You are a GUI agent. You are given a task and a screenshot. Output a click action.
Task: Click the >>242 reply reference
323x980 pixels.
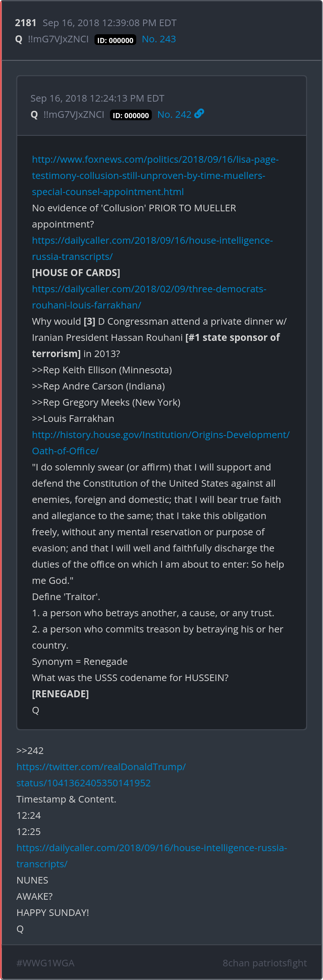[x=30, y=751]
